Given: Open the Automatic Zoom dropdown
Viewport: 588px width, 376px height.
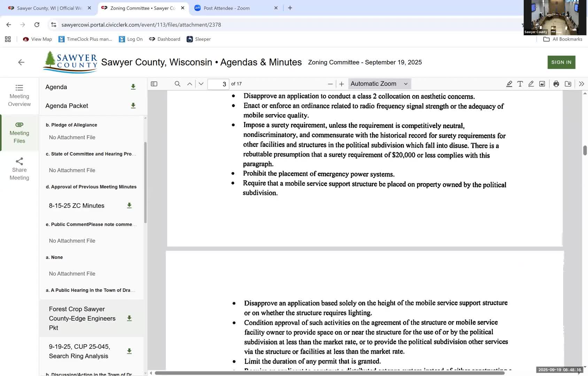Looking at the screenshot, I should pos(379,84).
